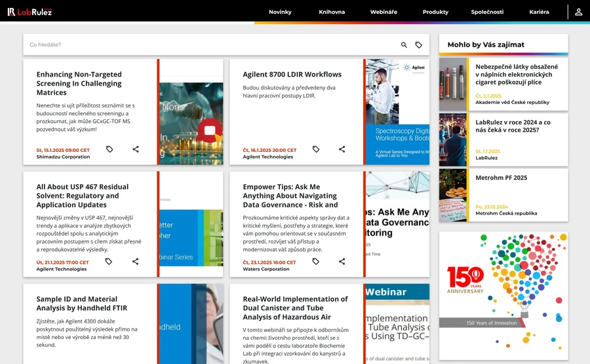Click date 'Čt, 2.1.2025'

(x=488, y=96)
